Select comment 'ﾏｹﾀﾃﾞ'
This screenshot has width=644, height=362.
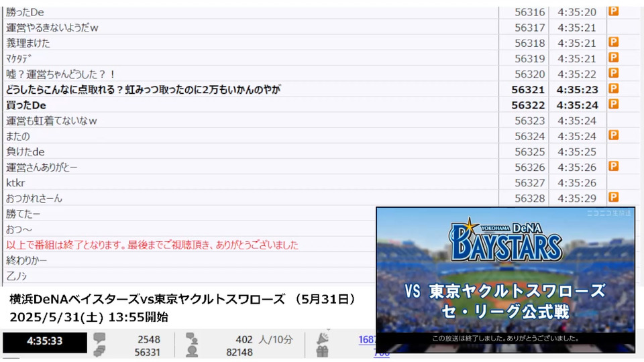pos(19,59)
